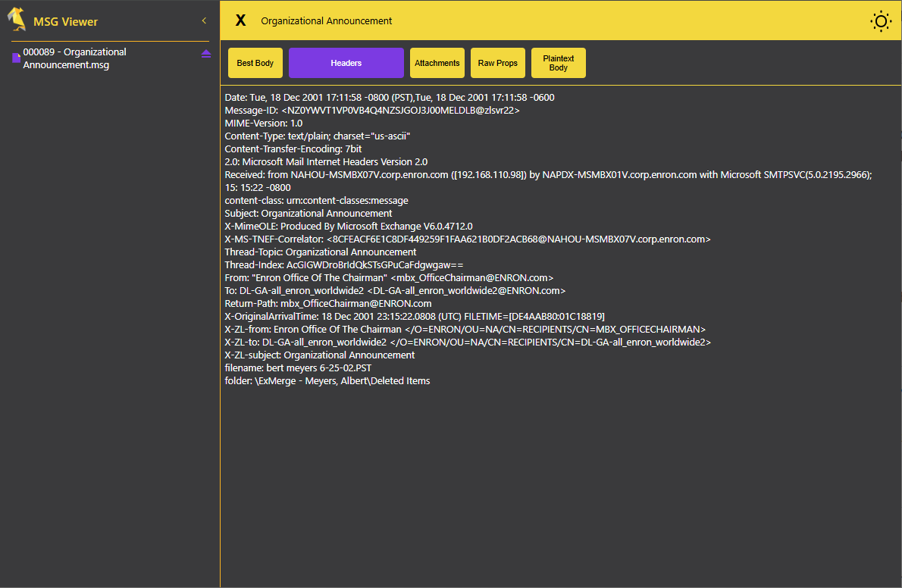Toggle light/dark theme with sun icon
902x588 pixels.
click(x=881, y=21)
